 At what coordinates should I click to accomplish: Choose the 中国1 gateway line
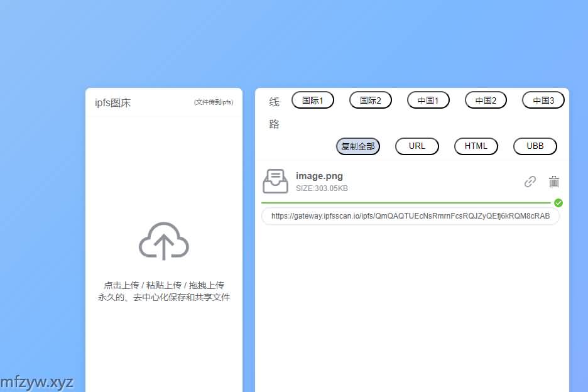click(428, 101)
